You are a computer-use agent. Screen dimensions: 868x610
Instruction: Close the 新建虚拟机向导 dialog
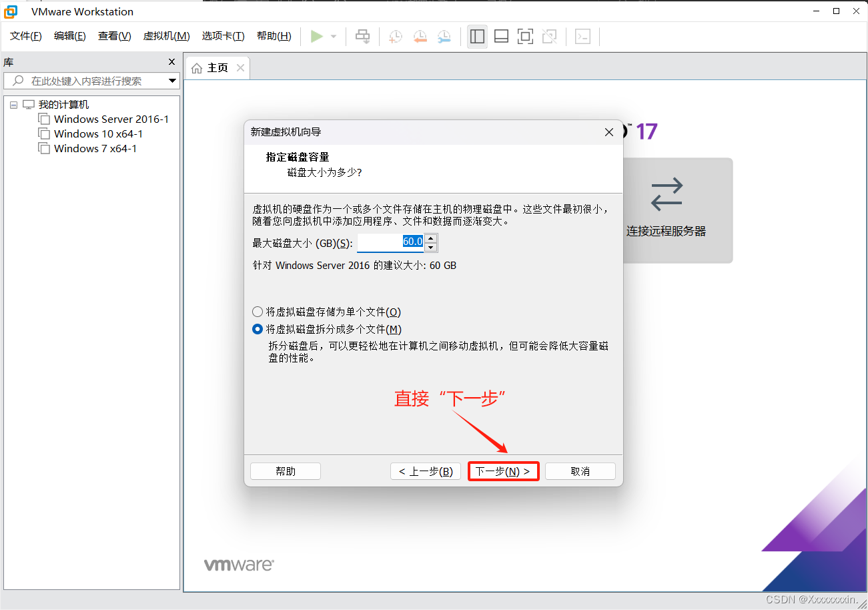pos(608,132)
